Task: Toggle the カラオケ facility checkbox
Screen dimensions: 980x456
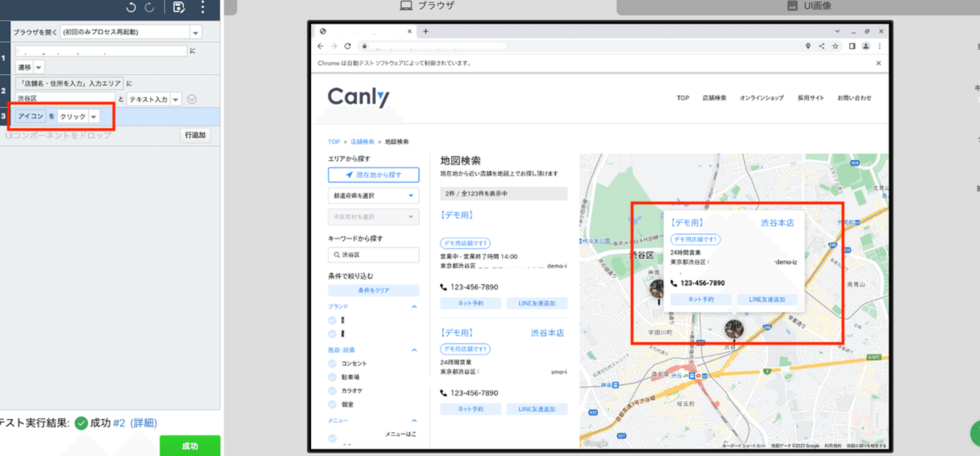Action: tap(332, 391)
